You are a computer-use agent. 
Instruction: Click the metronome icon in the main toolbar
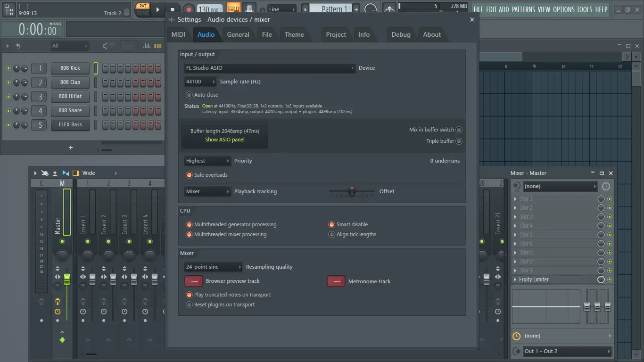(x=250, y=8)
